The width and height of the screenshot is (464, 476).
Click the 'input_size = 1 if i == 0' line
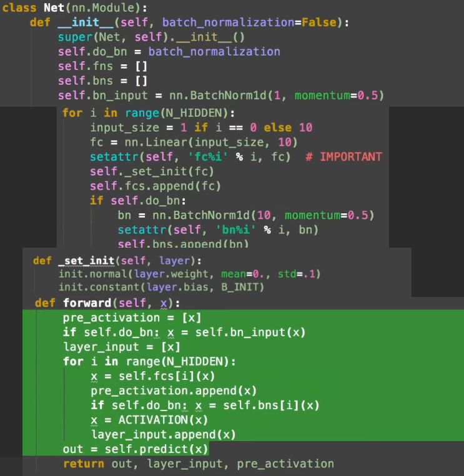pos(201,127)
